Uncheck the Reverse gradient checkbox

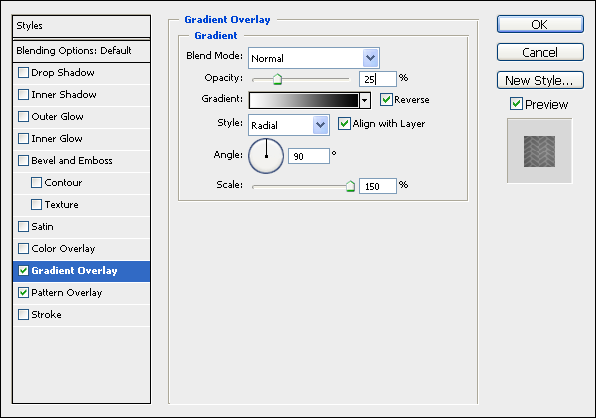click(386, 100)
